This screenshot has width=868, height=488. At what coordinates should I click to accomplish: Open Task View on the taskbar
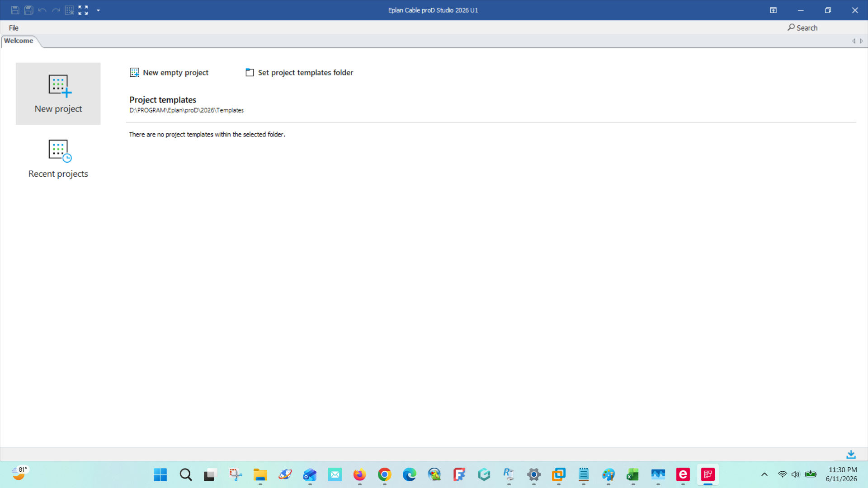click(x=209, y=475)
